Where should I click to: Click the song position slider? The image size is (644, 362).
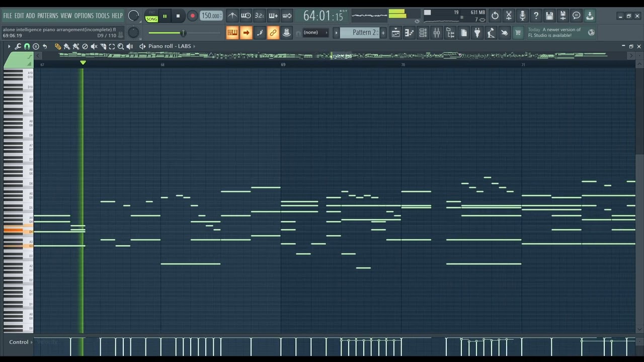(184, 33)
